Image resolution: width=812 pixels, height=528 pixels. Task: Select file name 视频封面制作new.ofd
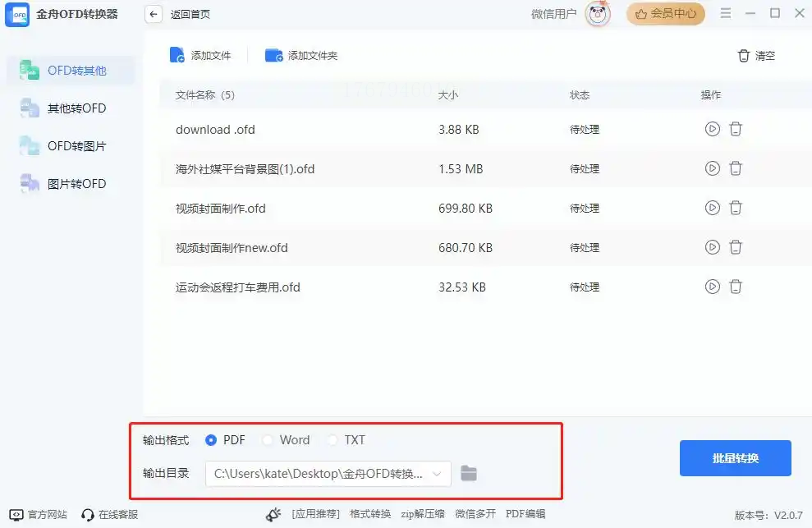pyautogui.click(x=232, y=248)
